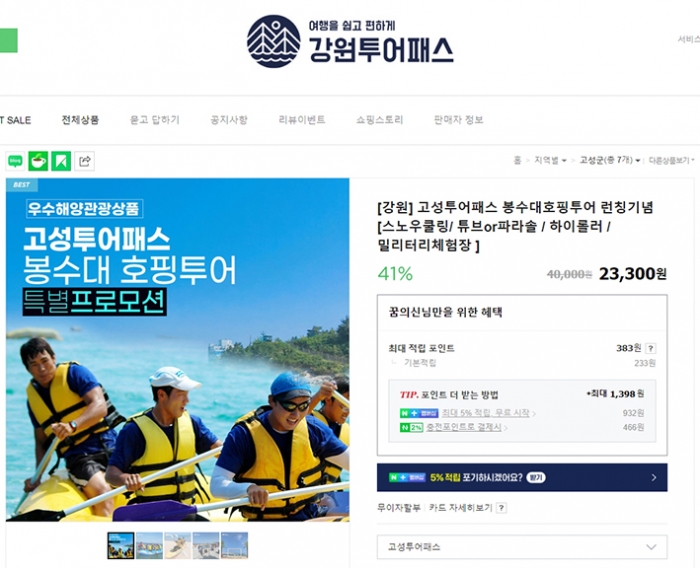Open the 다른상품보기 dropdown
Screen dimensions: 700x568
click(x=671, y=160)
